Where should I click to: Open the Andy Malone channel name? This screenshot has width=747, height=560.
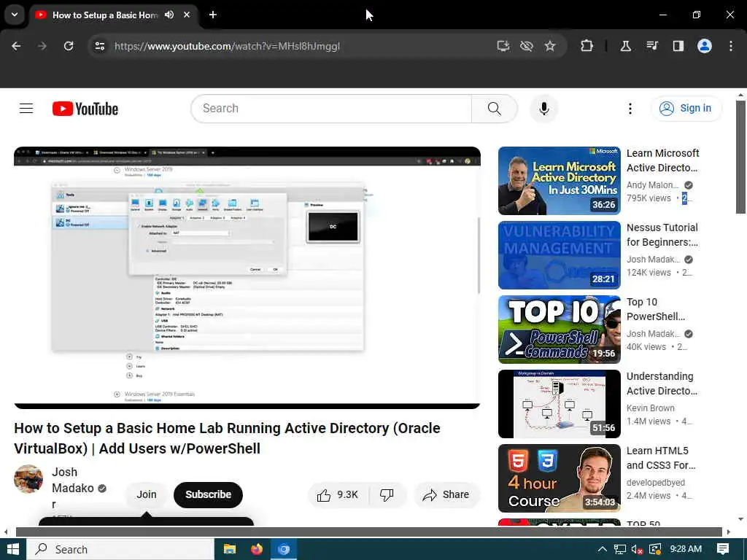[653, 185]
